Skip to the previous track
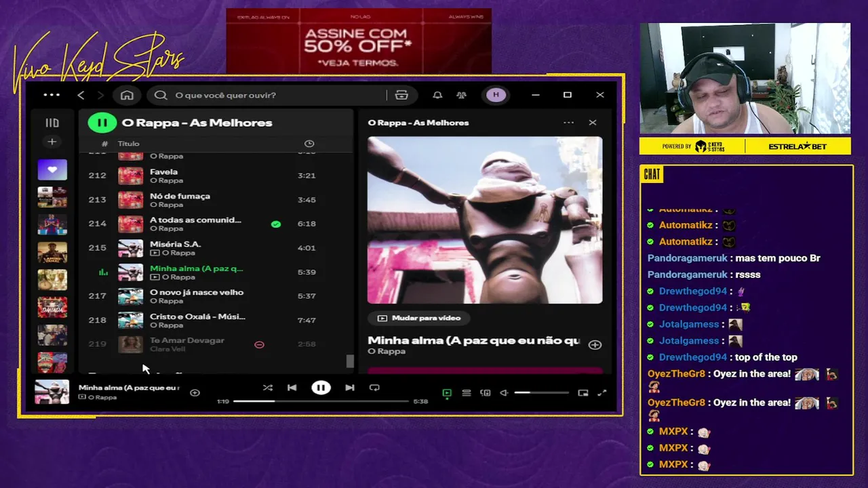This screenshot has width=868, height=488. 292,388
